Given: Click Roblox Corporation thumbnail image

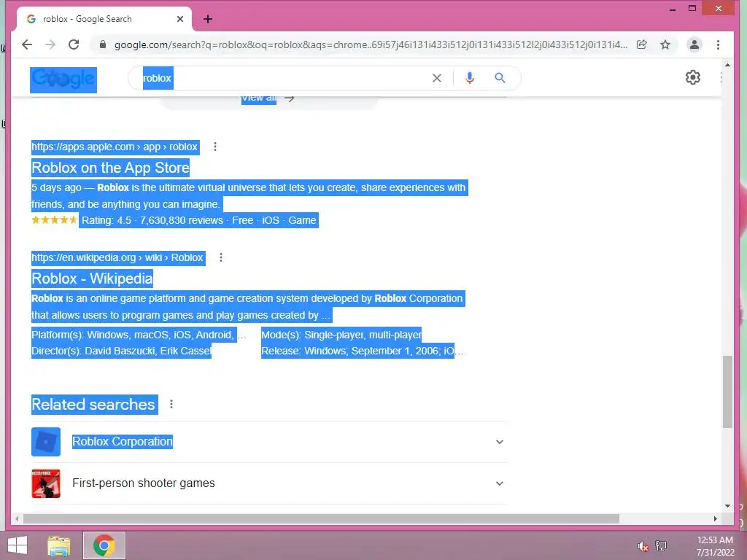Looking at the screenshot, I should pyautogui.click(x=46, y=442).
